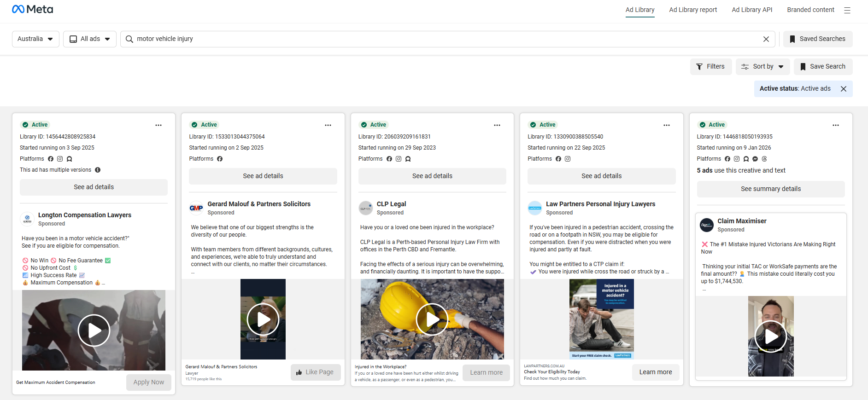The height and width of the screenshot is (400, 868).
Task: Open three-dot menu on Longton Compensation ad
Action: coord(158,125)
